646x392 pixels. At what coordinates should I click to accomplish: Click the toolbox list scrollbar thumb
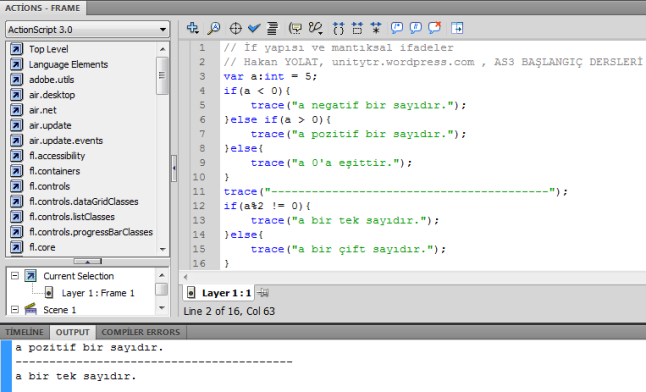(162, 76)
